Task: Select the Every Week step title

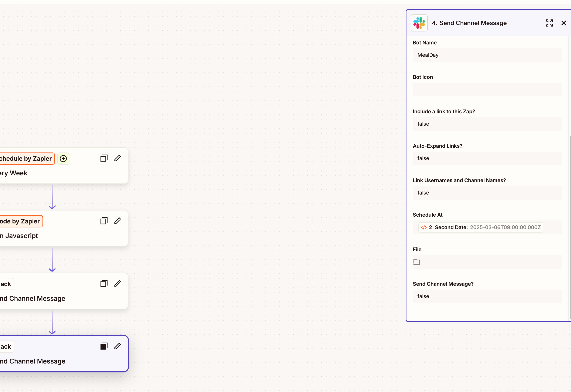Action: pos(14,173)
